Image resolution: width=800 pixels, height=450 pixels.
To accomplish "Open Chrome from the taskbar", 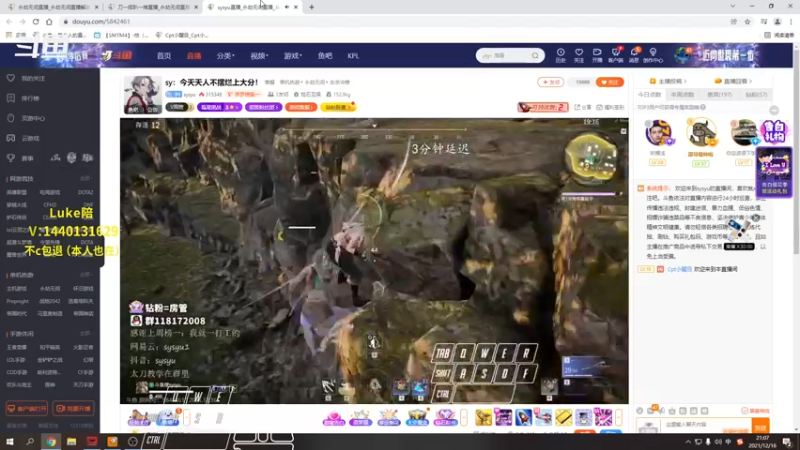I will 51,442.
